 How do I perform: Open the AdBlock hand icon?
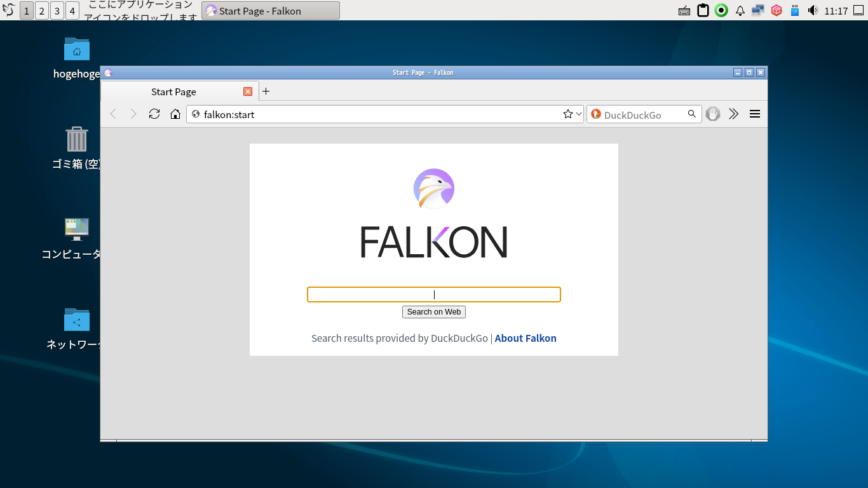(x=713, y=114)
